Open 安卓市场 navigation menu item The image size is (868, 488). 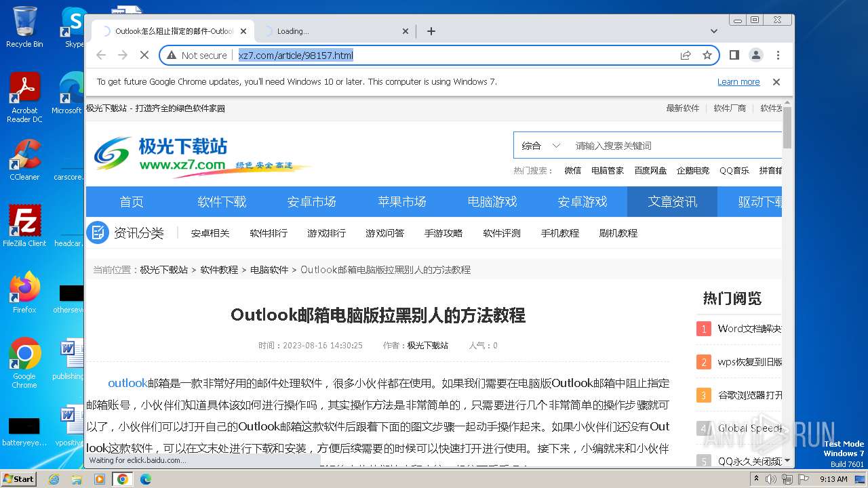(x=312, y=202)
